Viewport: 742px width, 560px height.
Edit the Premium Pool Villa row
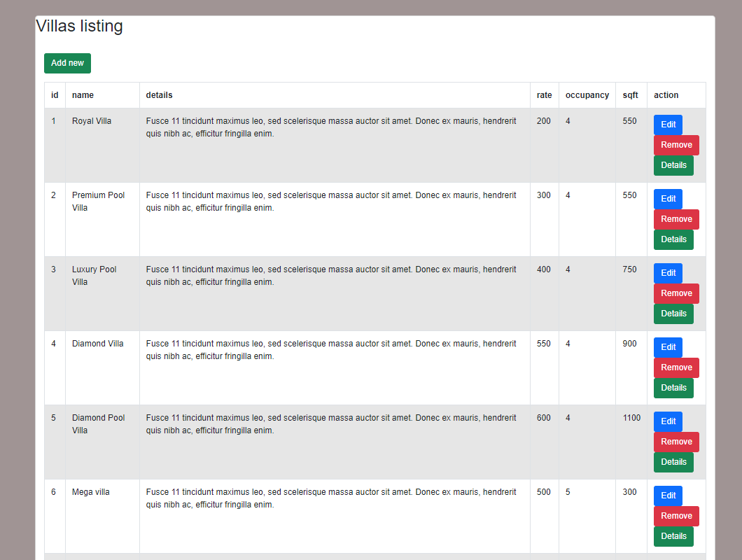point(668,199)
